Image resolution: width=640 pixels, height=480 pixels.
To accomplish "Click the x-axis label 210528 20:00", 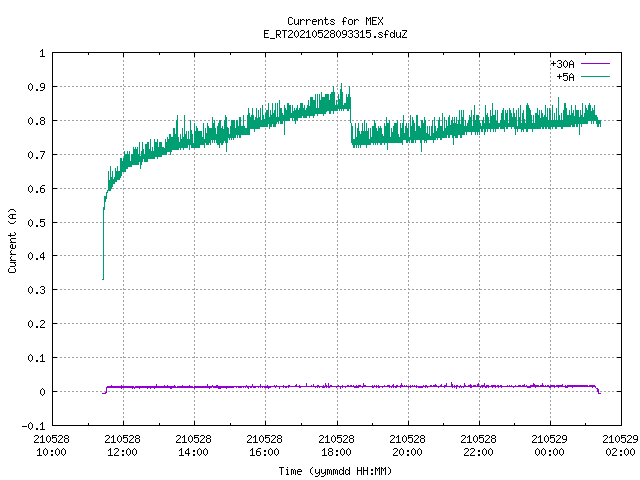I will point(407,446).
